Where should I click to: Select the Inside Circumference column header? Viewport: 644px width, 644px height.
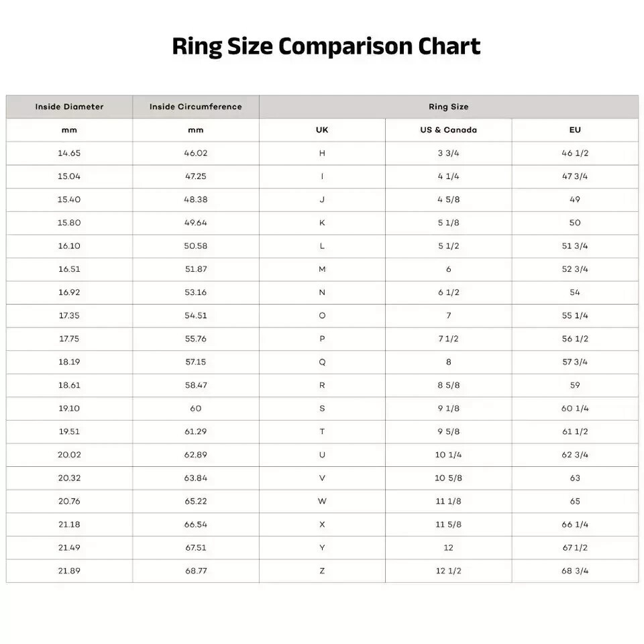point(196,107)
